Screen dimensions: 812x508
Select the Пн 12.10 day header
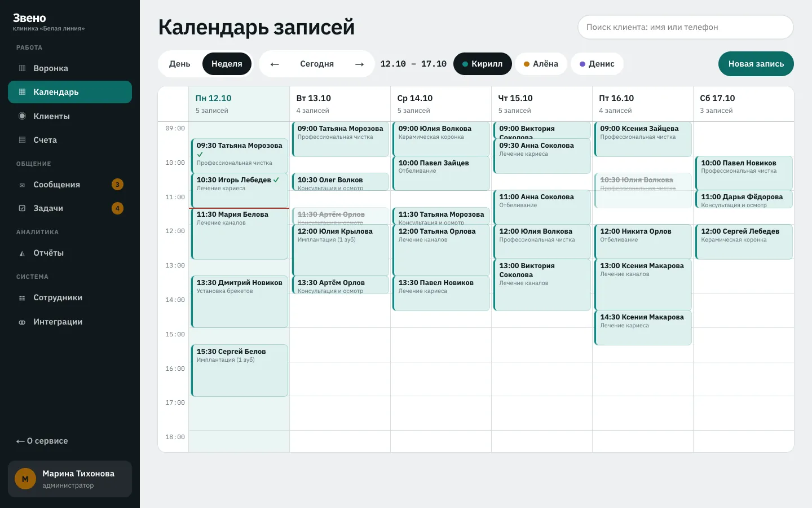click(239, 104)
